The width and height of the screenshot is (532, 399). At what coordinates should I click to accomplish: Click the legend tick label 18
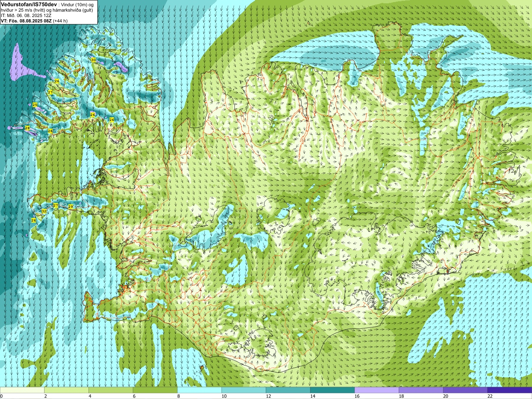401,396
